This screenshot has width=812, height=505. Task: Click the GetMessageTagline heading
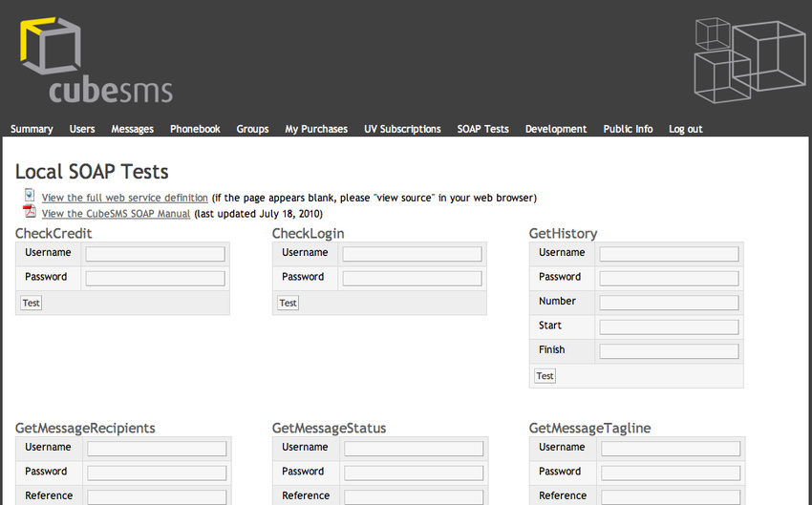tap(589, 428)
